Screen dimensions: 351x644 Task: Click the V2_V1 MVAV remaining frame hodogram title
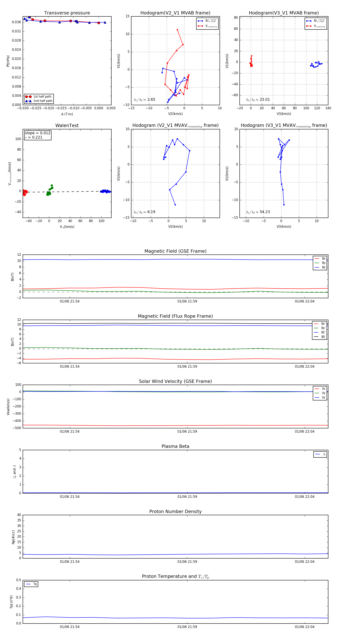coord(175,125)
